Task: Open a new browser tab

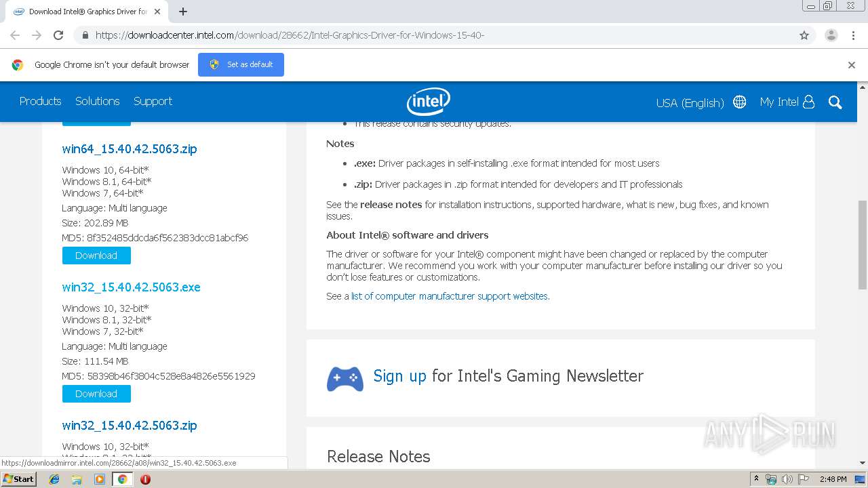Action: [x=183, y=12]
